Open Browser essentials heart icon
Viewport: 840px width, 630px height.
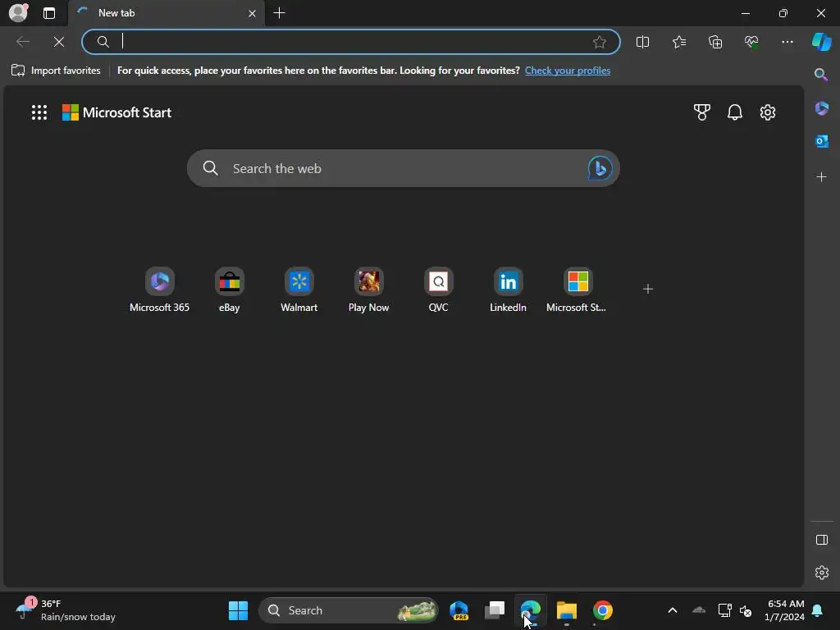pos(751,42)
